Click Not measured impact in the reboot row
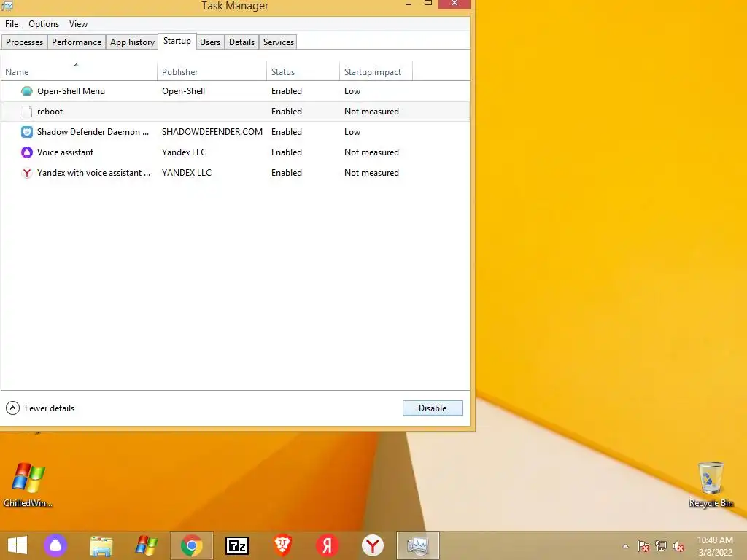This screenshot has height=560, width=747. (371, 112)
